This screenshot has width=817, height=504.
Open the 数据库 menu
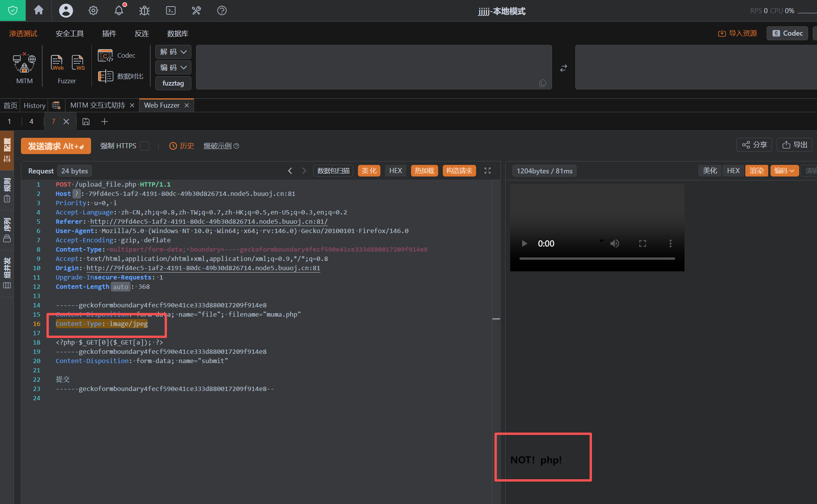[177, 34]
